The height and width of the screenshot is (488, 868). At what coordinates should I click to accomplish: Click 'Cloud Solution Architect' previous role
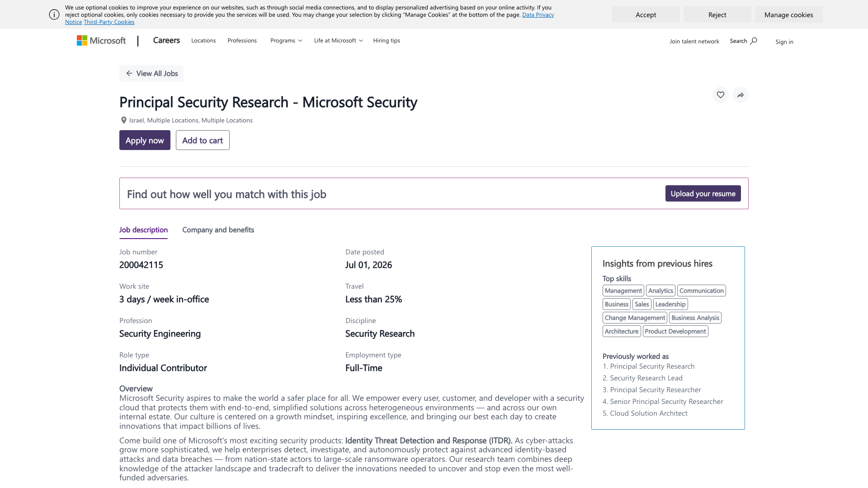click(648, 413)
